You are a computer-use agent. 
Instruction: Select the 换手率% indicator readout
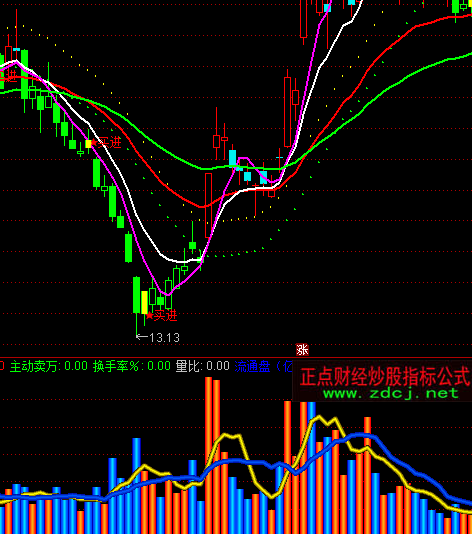click(131, 366)
